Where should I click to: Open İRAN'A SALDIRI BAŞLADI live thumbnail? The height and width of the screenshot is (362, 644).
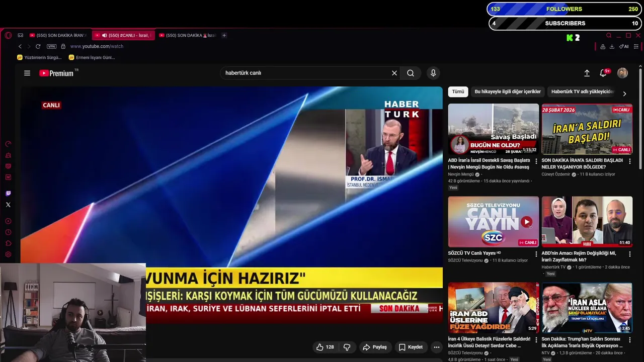tap(587, 129)
